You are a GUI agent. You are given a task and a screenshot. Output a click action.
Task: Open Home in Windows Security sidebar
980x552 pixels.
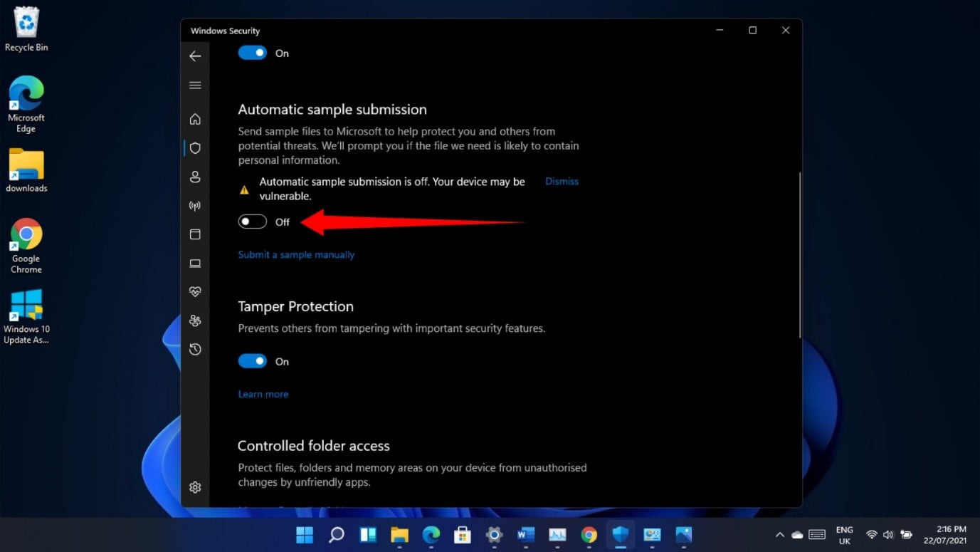click(x=195, y=119)
